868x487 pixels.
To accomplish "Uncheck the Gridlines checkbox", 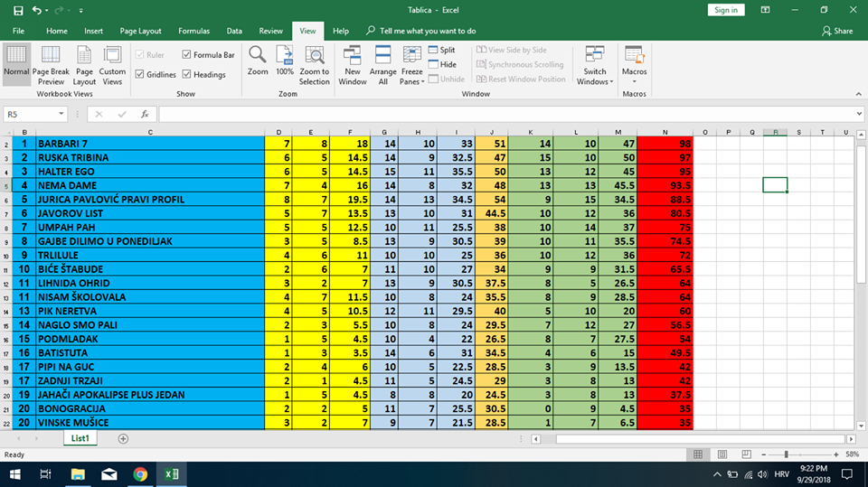I will point(140,75).
